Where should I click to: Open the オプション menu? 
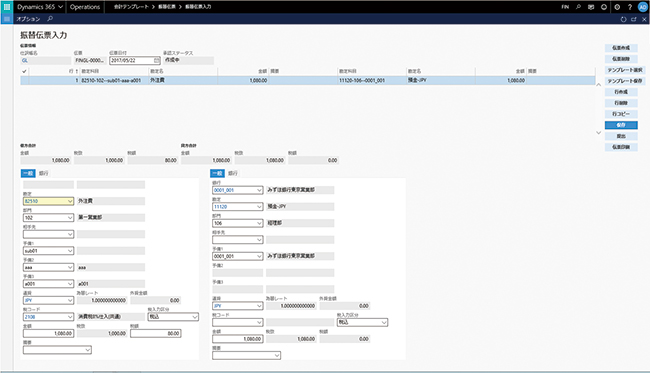coord(28,19)
